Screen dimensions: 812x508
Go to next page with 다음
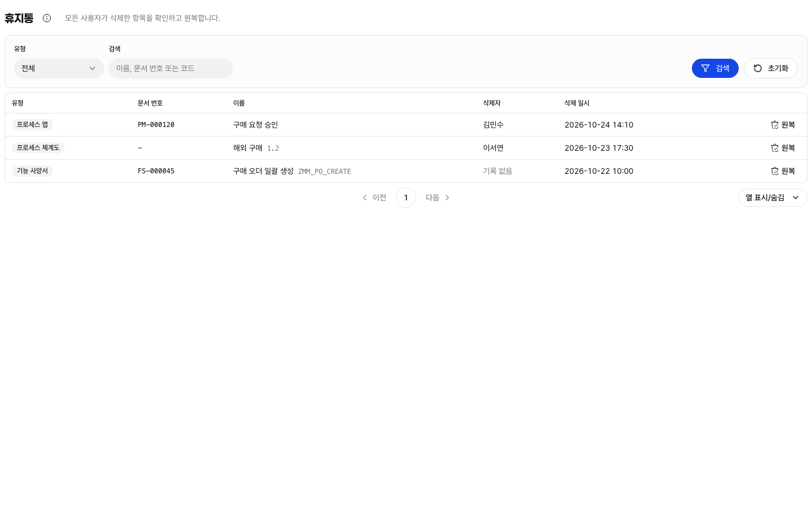(x=438, y=198)
